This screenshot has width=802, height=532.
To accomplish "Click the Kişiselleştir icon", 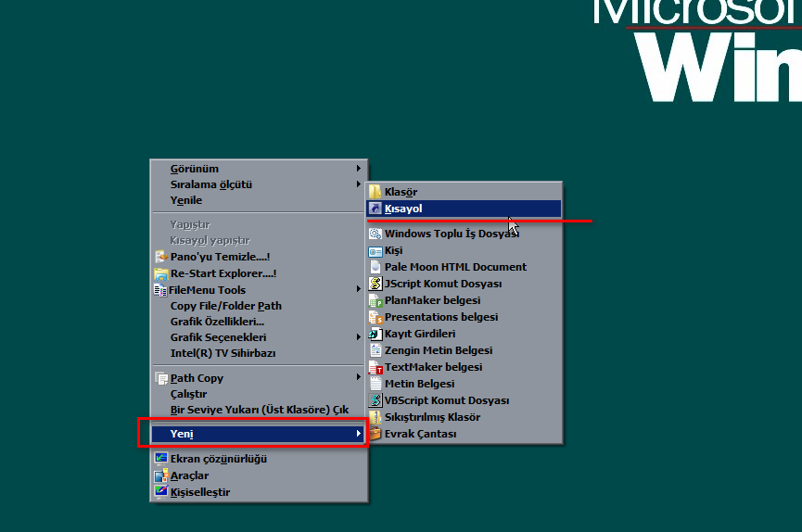I will click(161, 492).
